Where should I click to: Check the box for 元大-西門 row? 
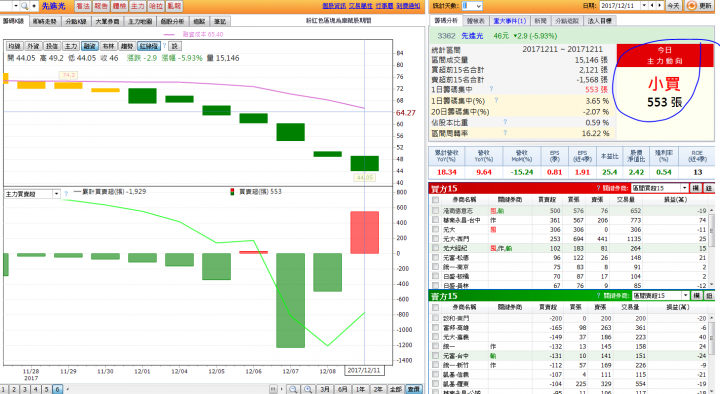(435, 238)
